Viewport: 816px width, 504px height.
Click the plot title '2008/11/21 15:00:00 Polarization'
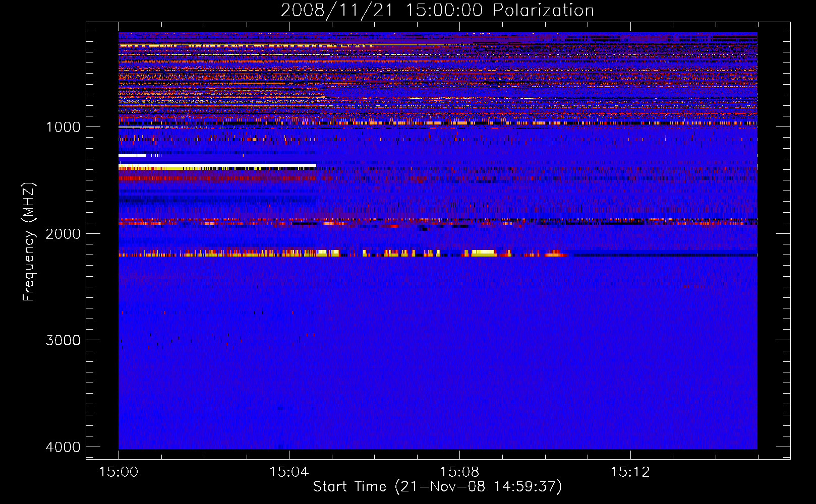tap(437, 10)
